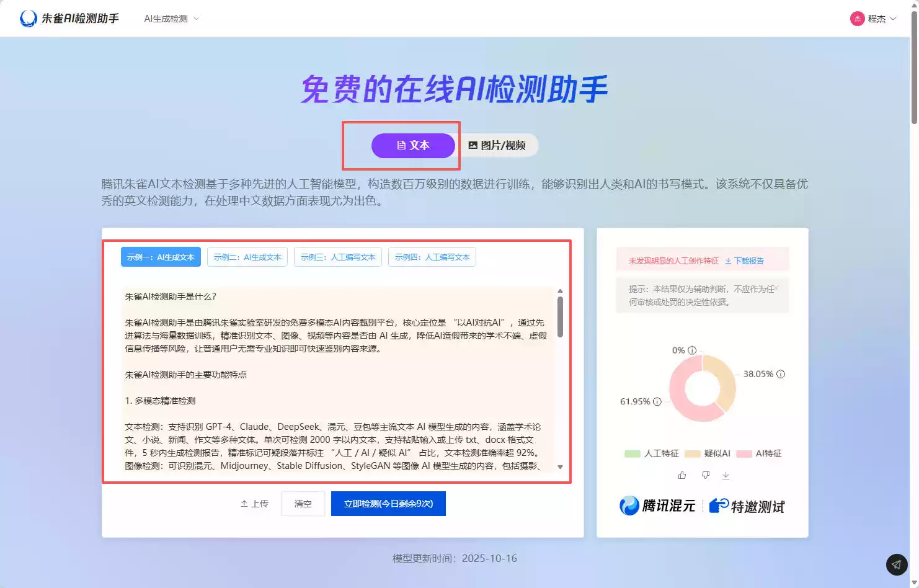This screenshot has height=588, width=919.
Task: Select the 文本 detection tab
Action: [413, 145]
